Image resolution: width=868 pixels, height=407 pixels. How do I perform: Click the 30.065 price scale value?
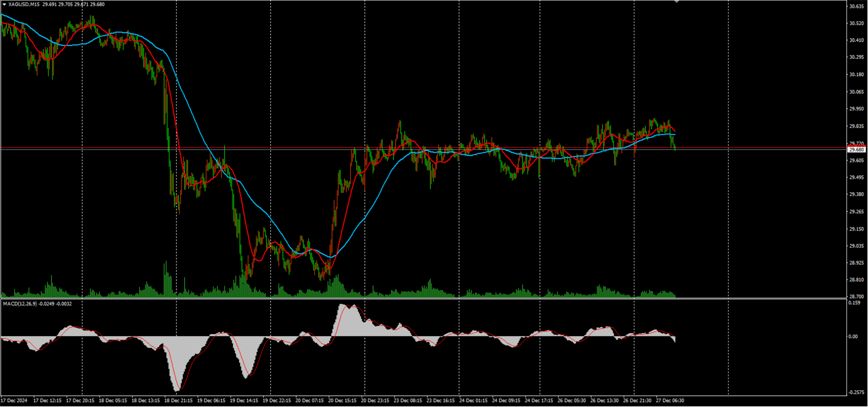(x=857, y=92)
